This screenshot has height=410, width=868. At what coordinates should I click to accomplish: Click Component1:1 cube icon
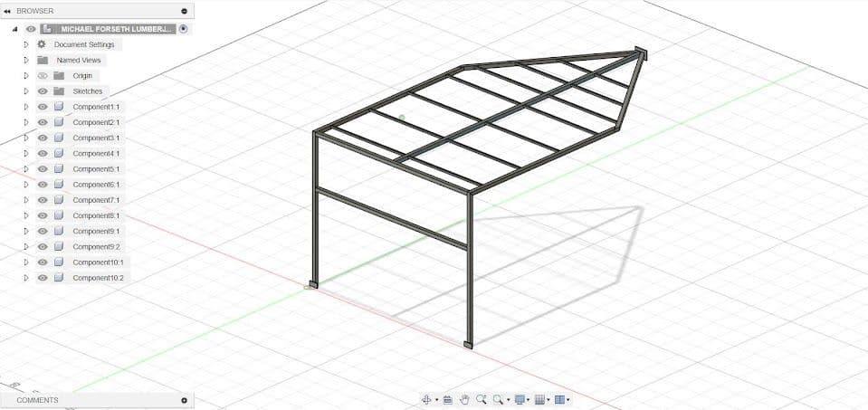tap(59, 107)
